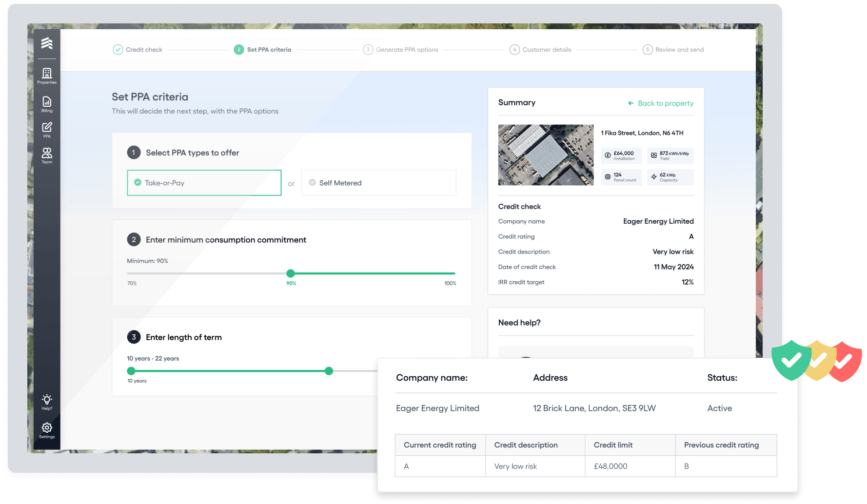Click the green shield check badge
The width and height of the screenshot is (867, 504).
[790, 360]
